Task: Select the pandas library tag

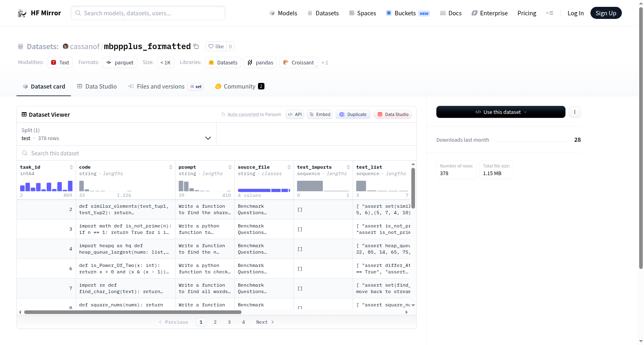Action: coord(260,62)
